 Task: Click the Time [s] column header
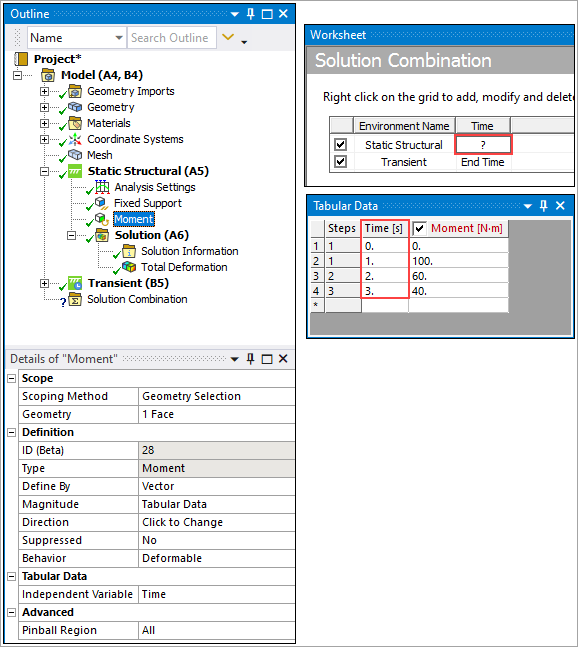(x=384, y=228)
